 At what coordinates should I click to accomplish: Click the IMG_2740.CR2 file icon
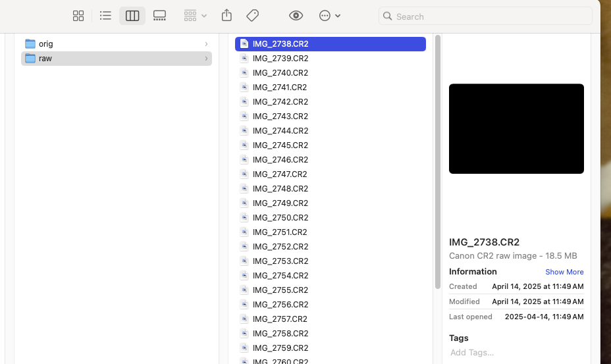[x=244, y=72]
